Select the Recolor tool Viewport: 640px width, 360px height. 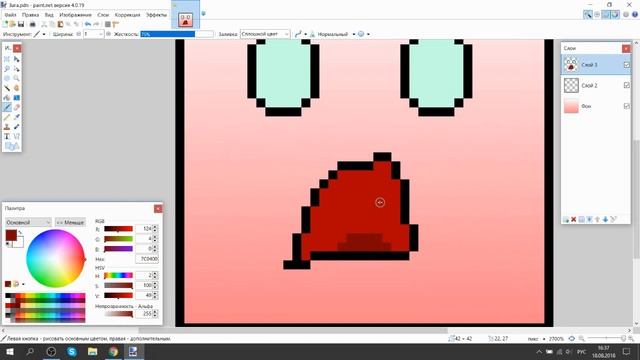(x=17, y=127)
